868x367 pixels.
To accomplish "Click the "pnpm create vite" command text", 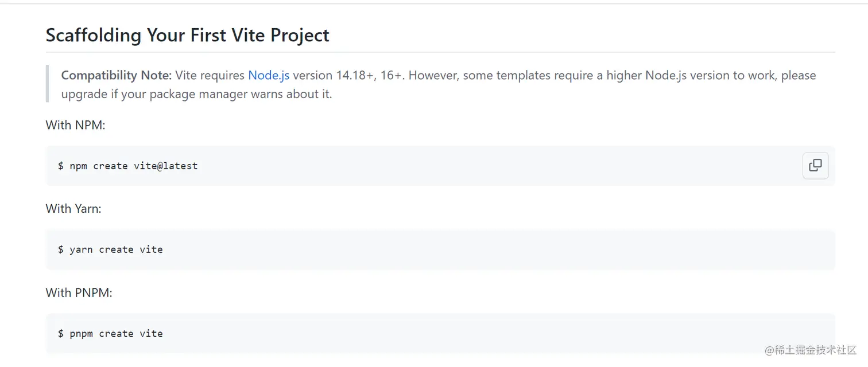I will coord(116,333).
